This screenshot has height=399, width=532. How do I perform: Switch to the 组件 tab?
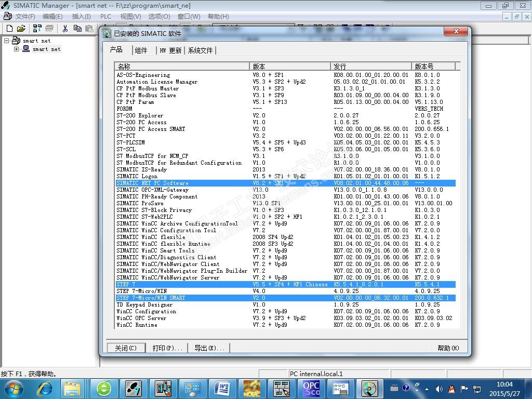pyautogui.click(x=142, y=50)
